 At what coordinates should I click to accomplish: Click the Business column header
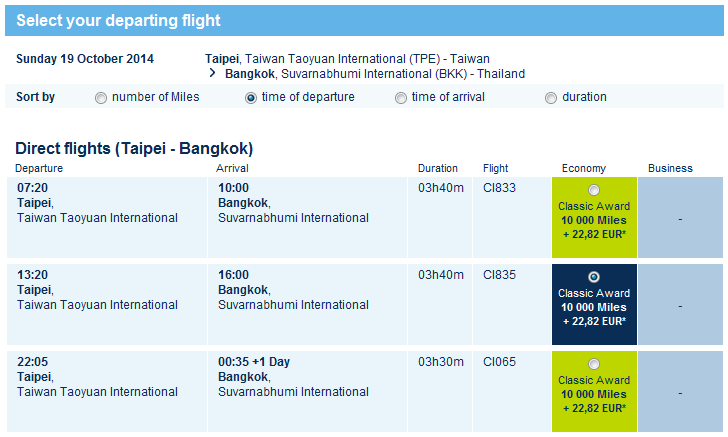point(670,168)
